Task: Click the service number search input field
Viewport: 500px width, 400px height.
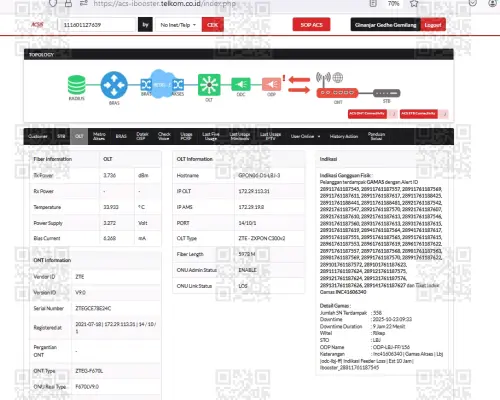Action: 97,25
